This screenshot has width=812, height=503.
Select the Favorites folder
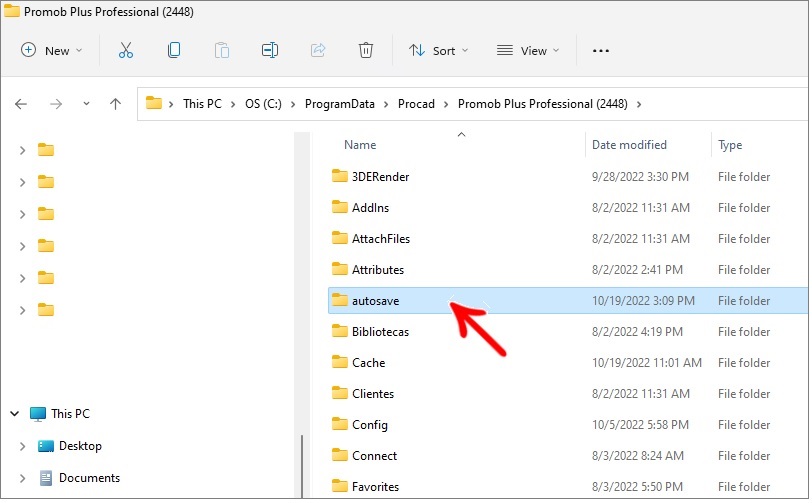[x=568, y=487]
